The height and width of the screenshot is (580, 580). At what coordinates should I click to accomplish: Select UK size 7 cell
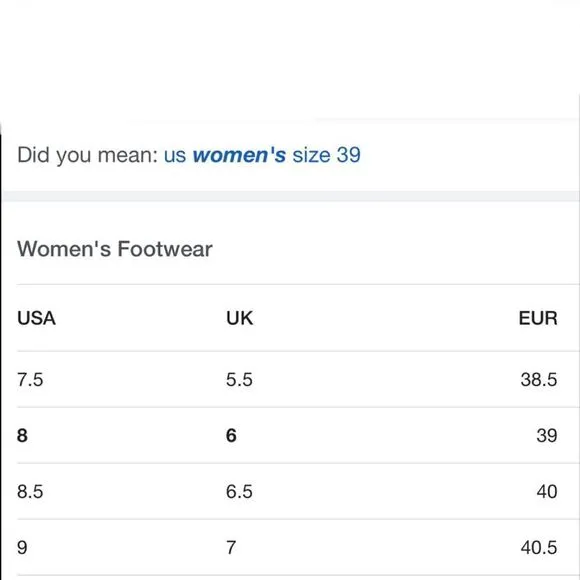231,547
